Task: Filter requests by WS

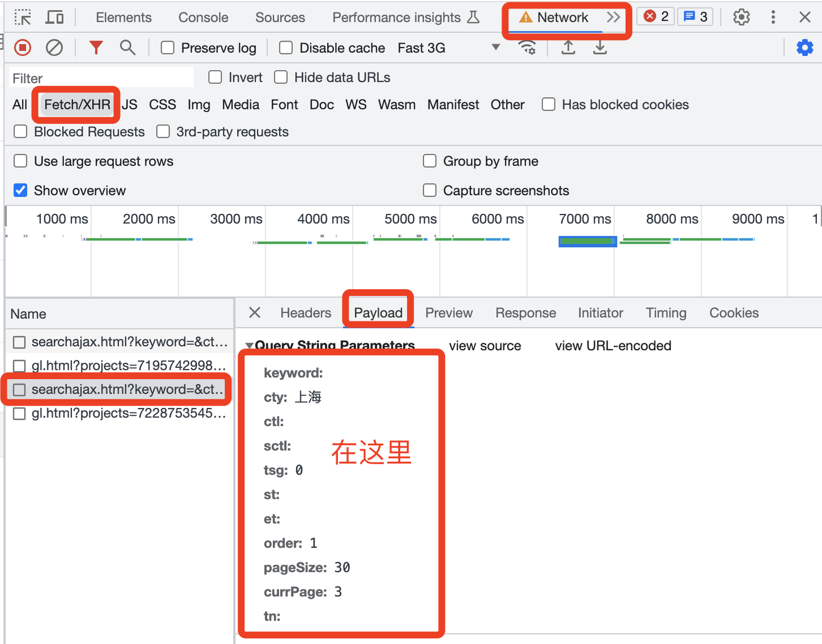Action: pos(356,104)
